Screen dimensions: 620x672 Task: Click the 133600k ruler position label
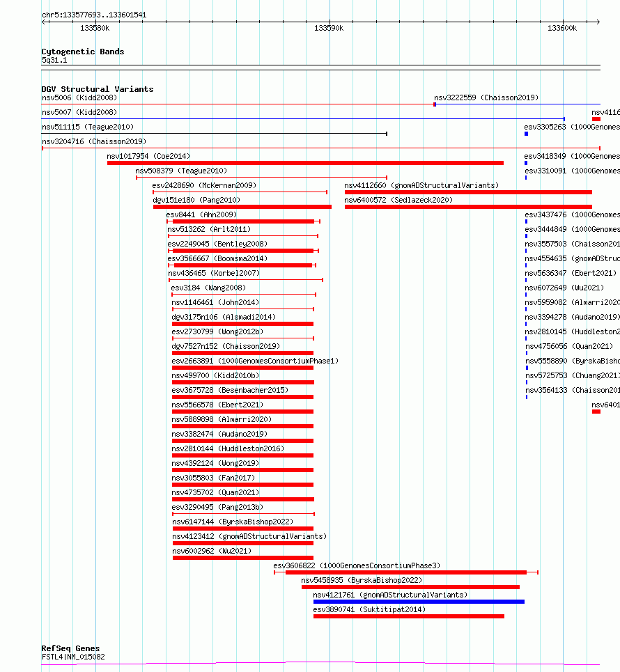[x=562, y=29]
